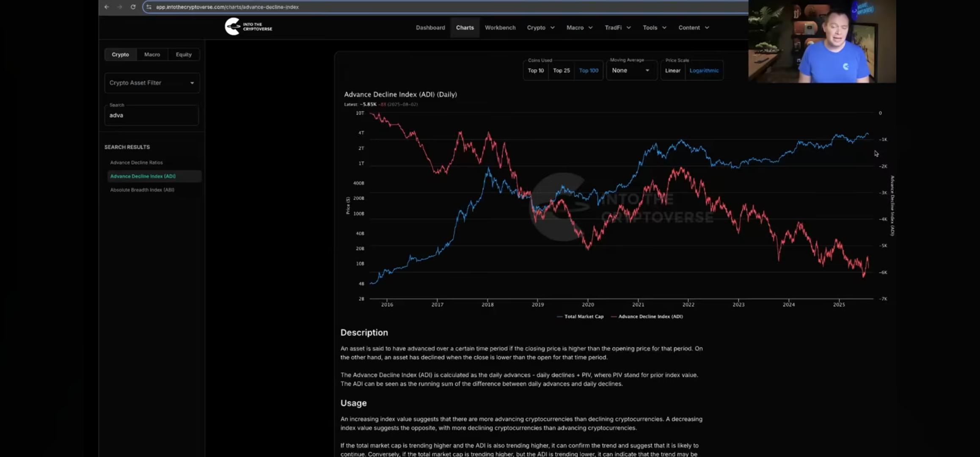Open Advance Decline Index (ADI) search result

(x=154, y=176)
